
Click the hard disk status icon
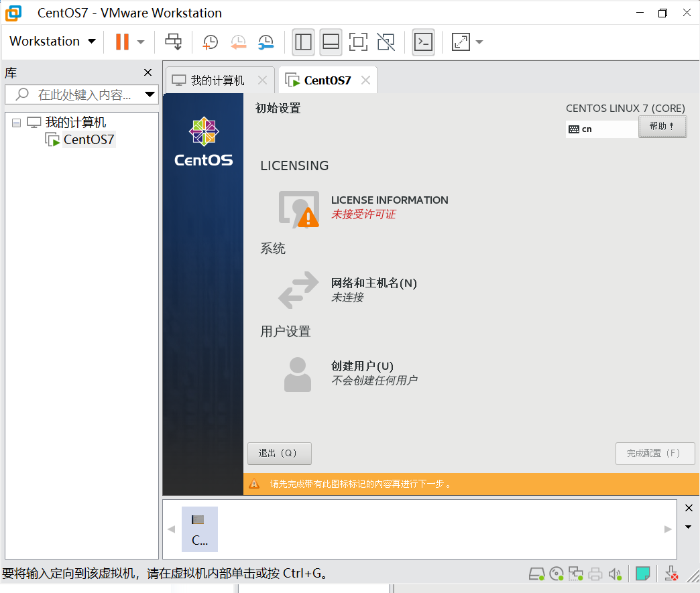536,574
